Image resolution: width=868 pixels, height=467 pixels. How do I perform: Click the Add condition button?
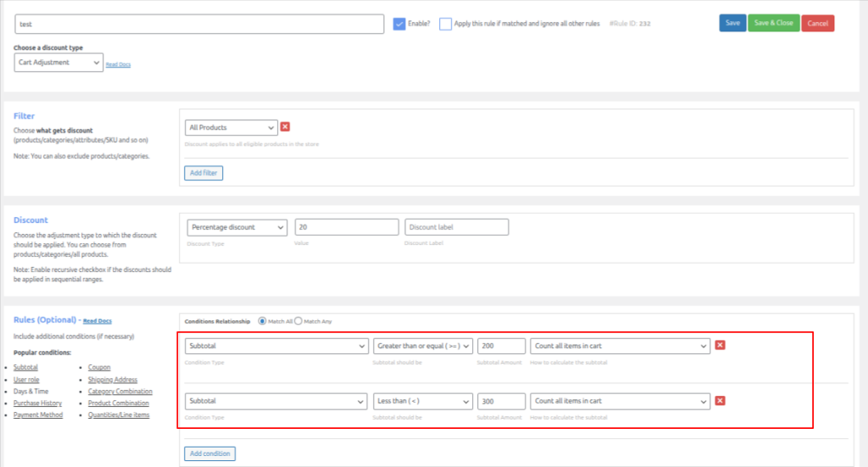[x=209, y=453]
